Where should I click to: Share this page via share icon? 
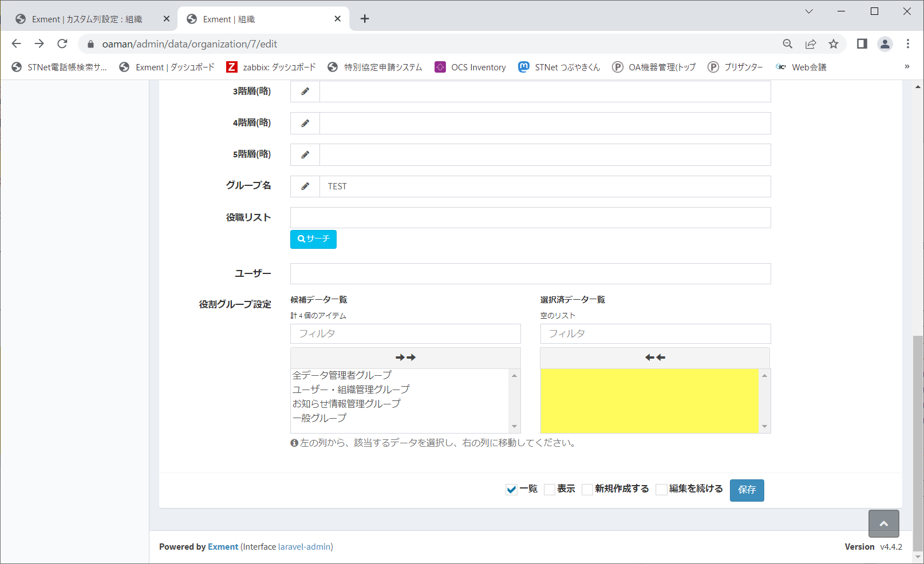(x=811, y=44)
